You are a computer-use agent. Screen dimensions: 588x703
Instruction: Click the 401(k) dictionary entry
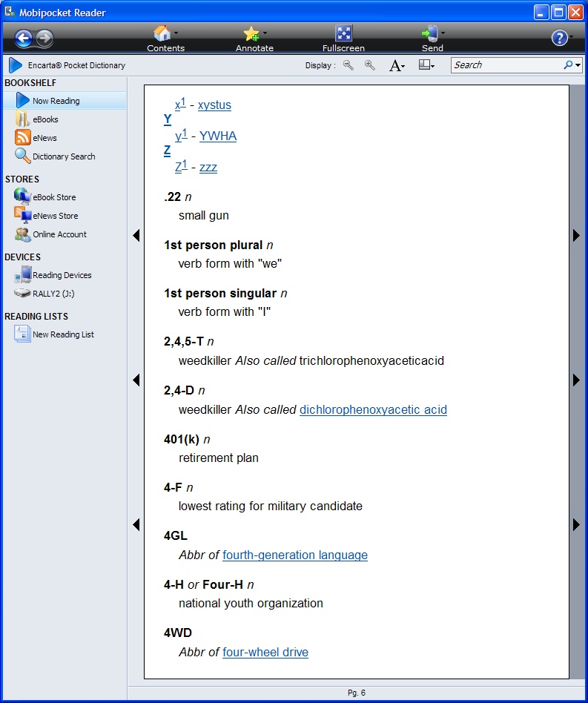(x=182, y=439)
